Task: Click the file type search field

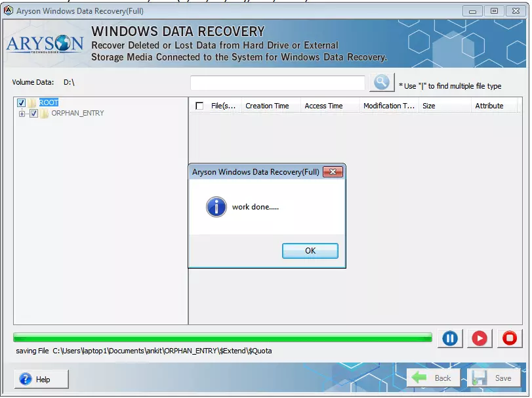Action: tap(277, 83)
